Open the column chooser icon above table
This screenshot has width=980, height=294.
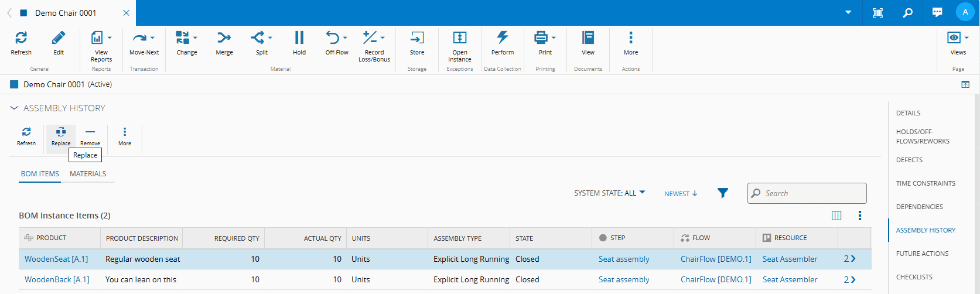(836, 216)
